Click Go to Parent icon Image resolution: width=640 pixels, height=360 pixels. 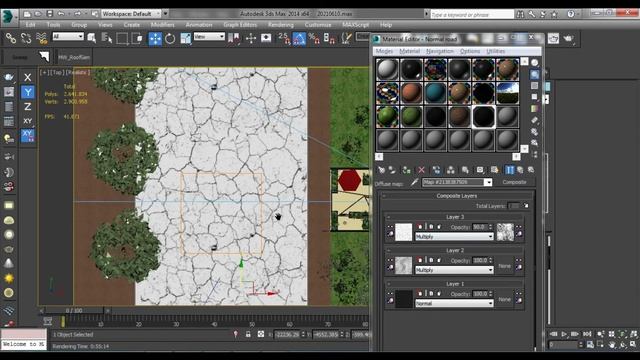pyautogui.click(x=520, y=169)
